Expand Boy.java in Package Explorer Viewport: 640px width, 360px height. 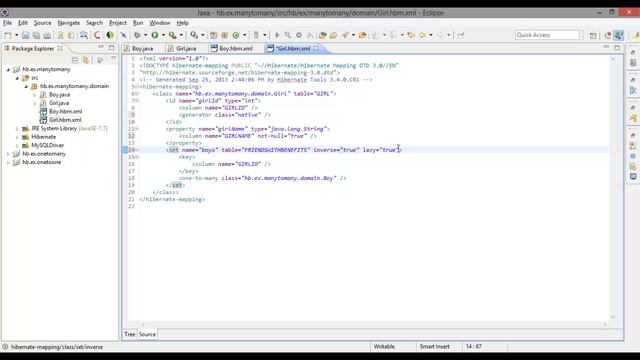tap(35, 95)
